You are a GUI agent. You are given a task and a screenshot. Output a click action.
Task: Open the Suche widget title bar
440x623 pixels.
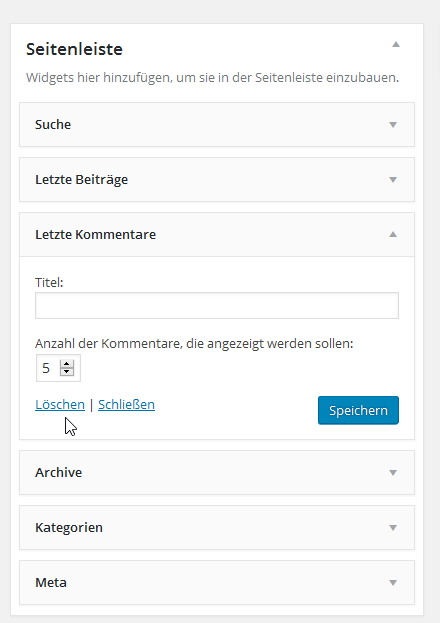217,125
